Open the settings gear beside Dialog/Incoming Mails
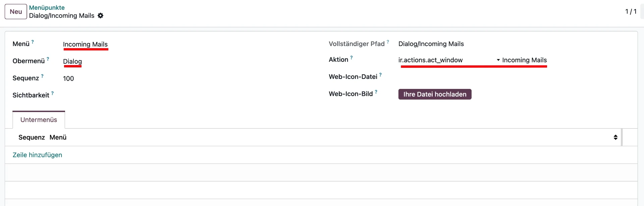Image resolution: width=644 pixels, height=206 pixels. [100, 15]
